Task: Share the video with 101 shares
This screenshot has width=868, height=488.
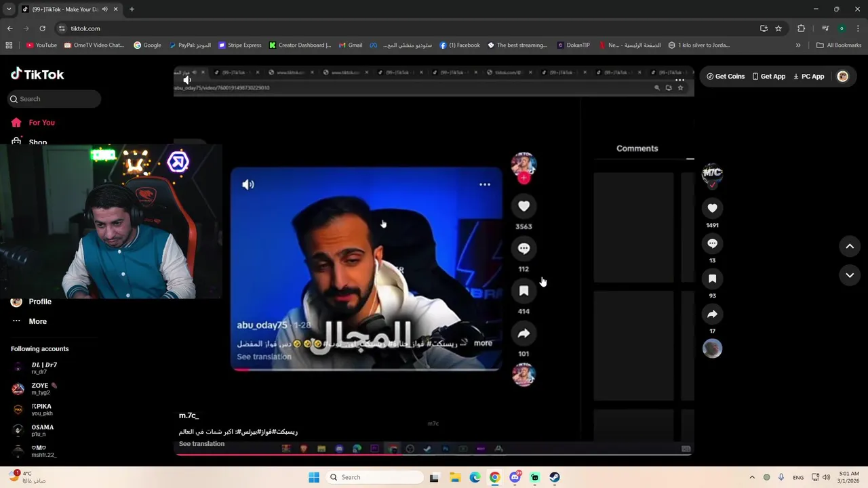Action: [524, 333]
